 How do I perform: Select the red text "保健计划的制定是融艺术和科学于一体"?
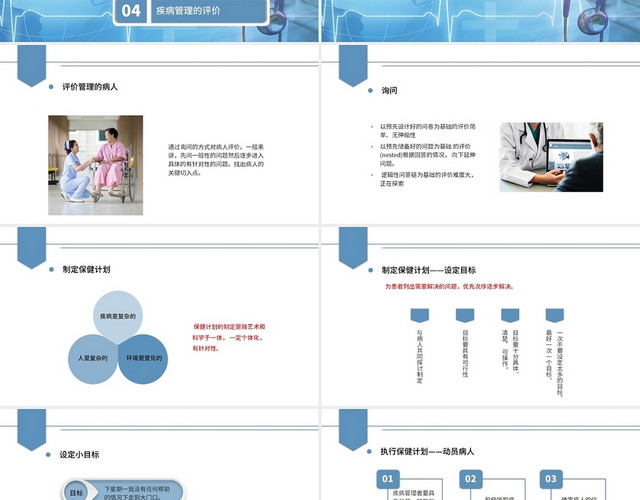[x=229, y=338]
